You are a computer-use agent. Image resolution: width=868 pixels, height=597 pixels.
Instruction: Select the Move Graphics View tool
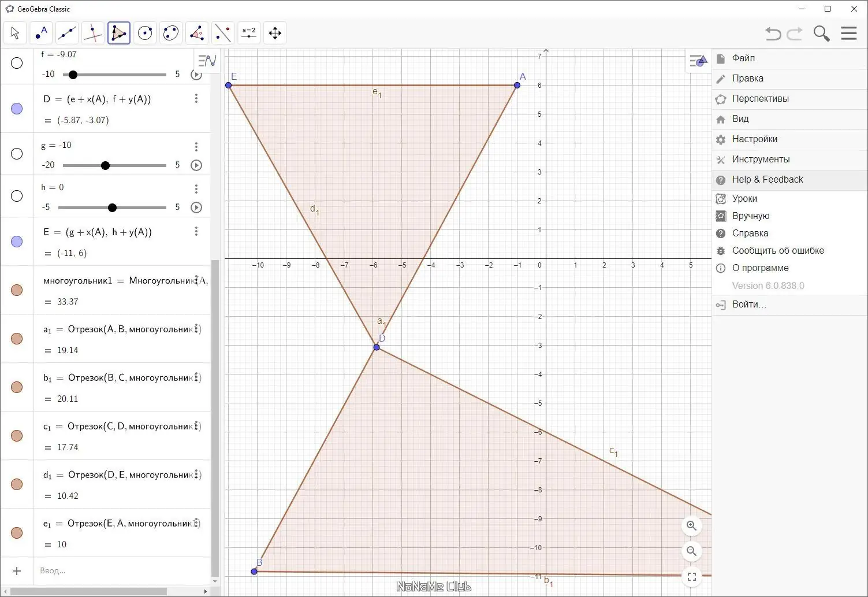pyautogui.click(x=275, y=33)
